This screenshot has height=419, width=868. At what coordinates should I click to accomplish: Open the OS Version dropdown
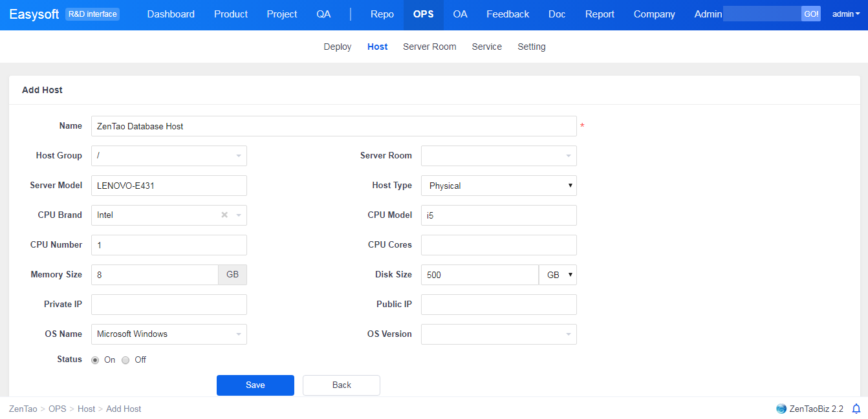pyautogui.click(x=499, y=334)
